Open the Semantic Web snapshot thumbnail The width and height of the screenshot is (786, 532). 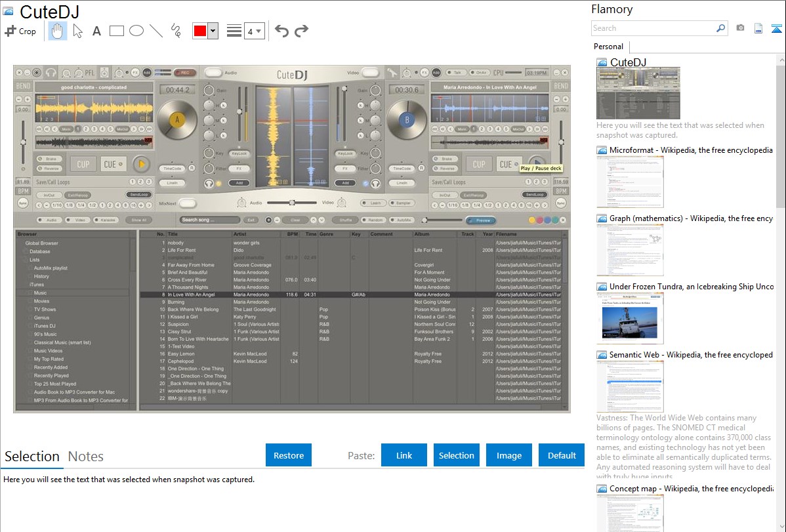(630, 386)
